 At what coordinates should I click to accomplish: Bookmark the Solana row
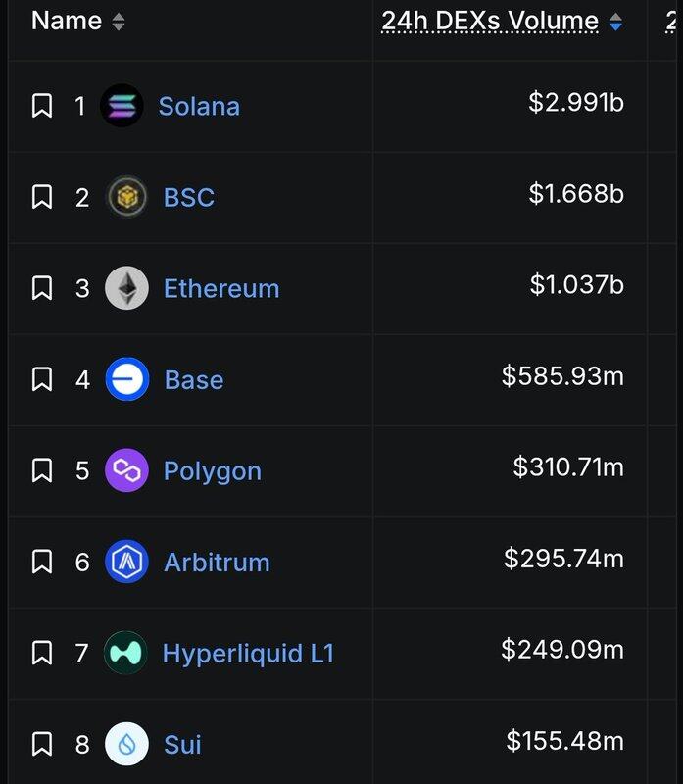42,106
